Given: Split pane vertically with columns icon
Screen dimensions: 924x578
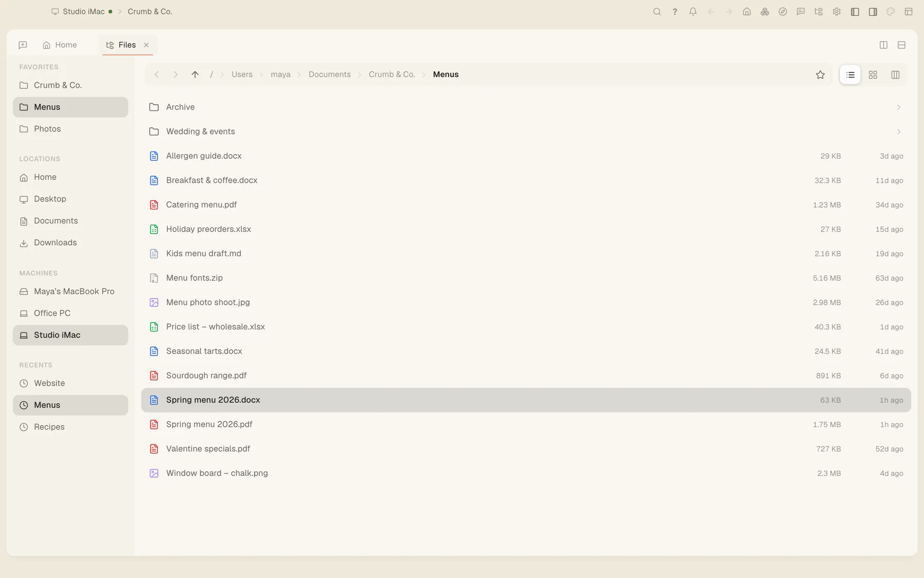Looking at the screenshot, I should click(x=883, y=45).
